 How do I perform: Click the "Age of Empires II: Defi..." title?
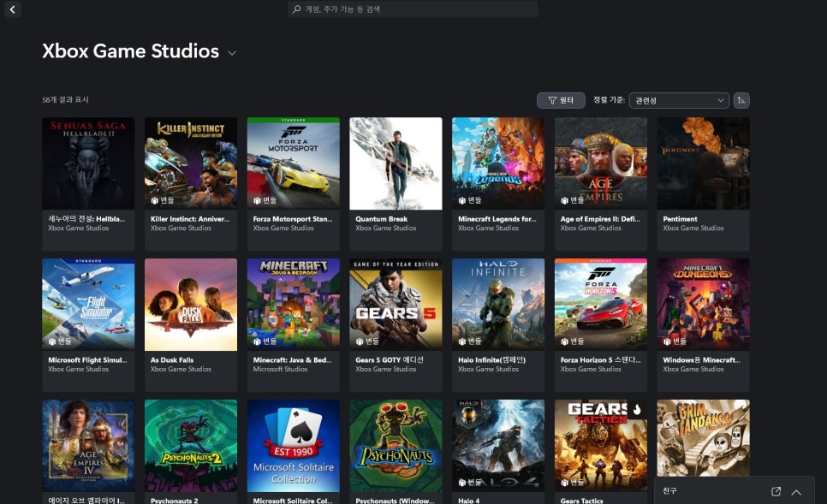tap(600, 219)
